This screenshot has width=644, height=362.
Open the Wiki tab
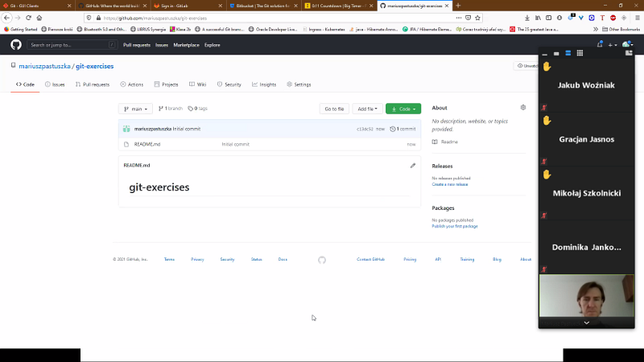click(x=197, y=84)
